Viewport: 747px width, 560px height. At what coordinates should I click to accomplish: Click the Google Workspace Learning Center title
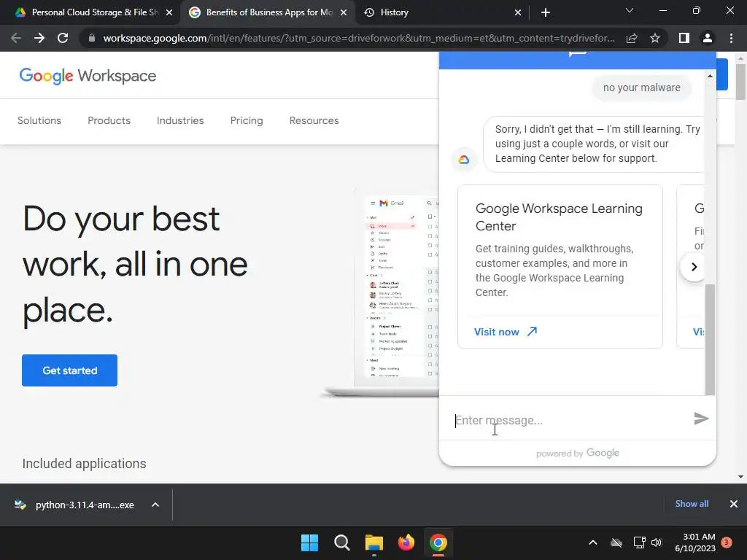tap(559, 217)
